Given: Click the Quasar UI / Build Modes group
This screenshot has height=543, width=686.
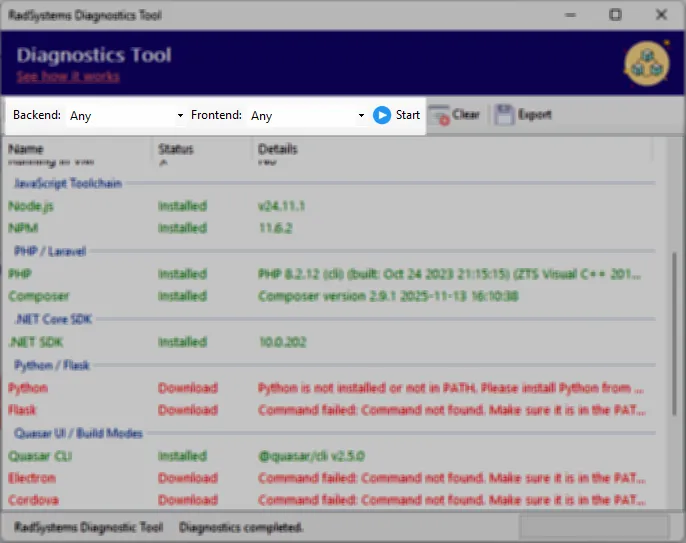Looking at the screenshot, I should pyautogui.click(x=78, y=433).
